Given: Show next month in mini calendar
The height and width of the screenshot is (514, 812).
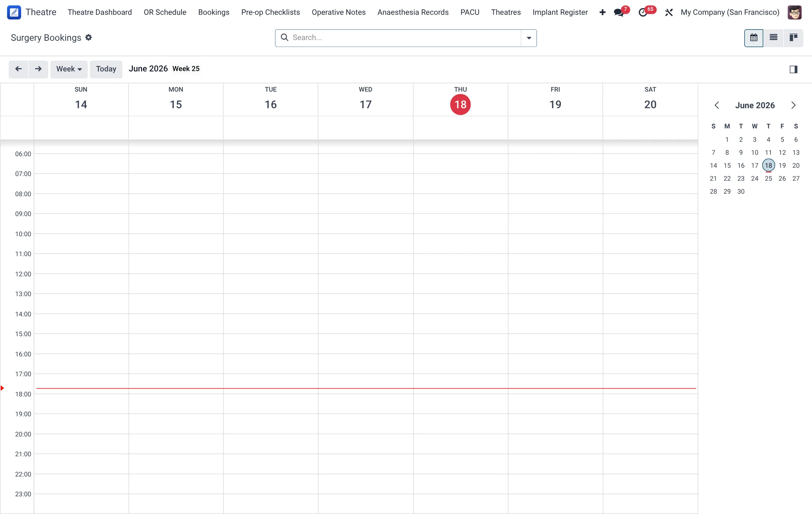Looking at the screenshot, I should coord(793,105).
